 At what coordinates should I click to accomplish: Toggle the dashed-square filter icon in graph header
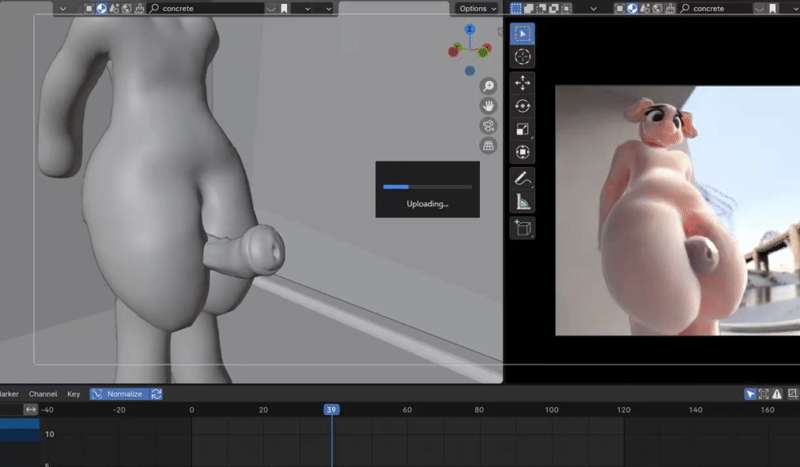(x=763, y=394)
